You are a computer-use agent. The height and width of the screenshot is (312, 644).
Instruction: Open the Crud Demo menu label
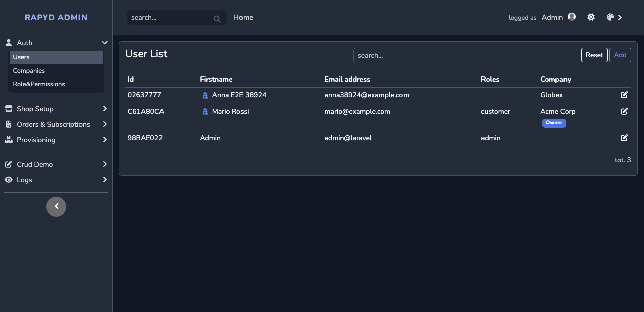[x=35, y=164]
